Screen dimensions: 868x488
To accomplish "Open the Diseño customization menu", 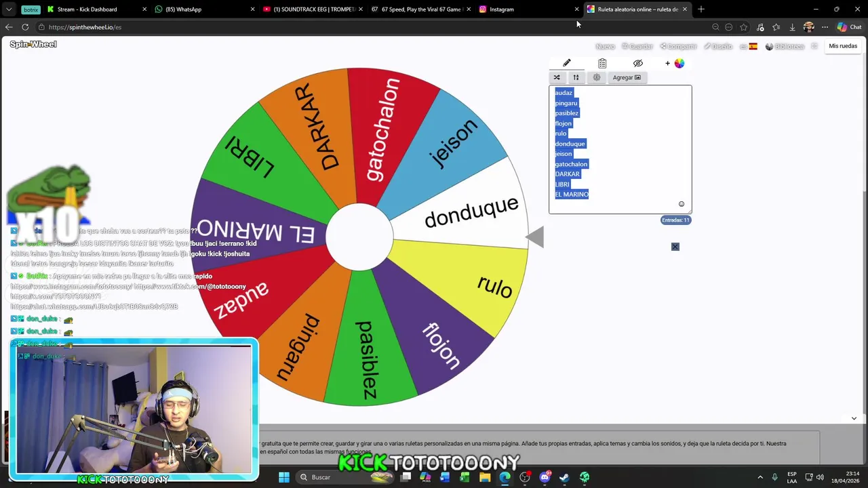I will (718, 46).
